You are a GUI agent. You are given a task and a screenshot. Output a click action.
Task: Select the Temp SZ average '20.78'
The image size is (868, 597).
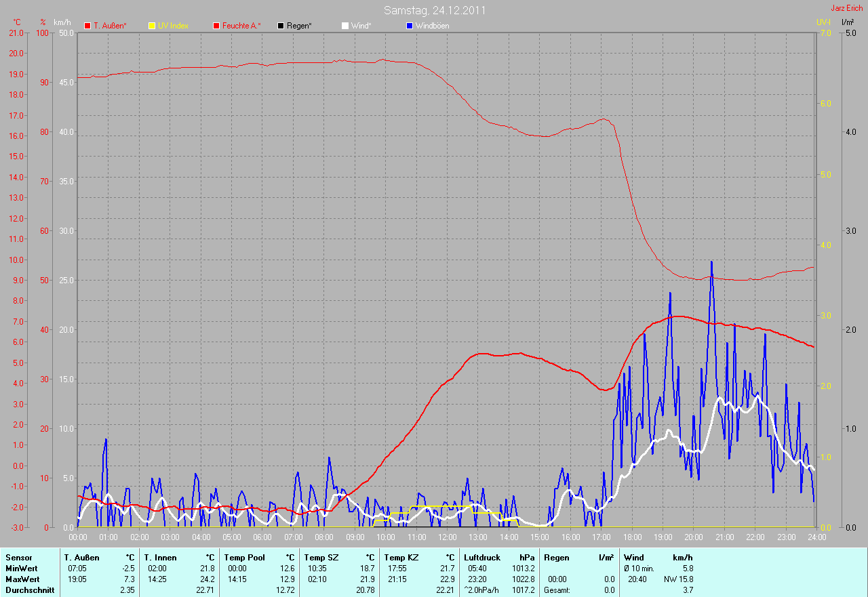366,590
